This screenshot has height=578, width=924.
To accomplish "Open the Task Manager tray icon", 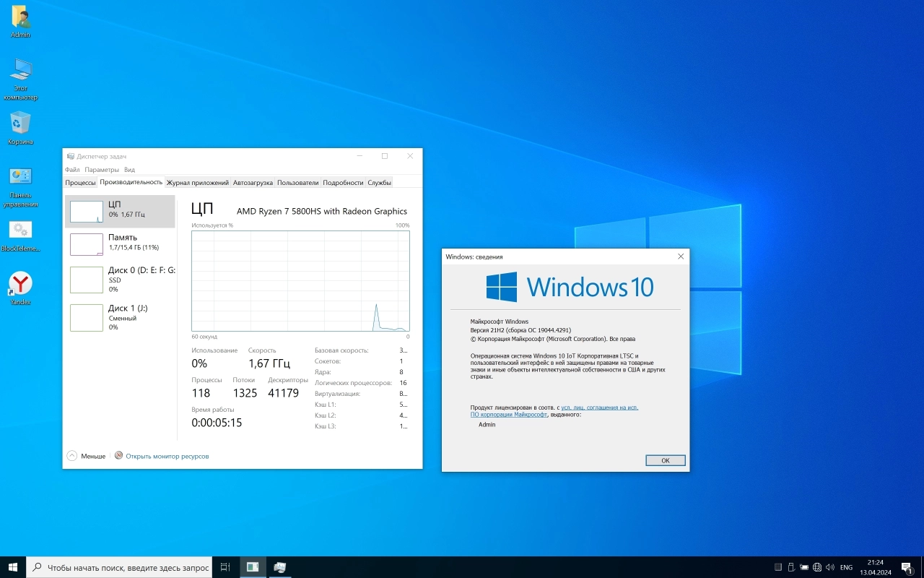I will 777,567.
